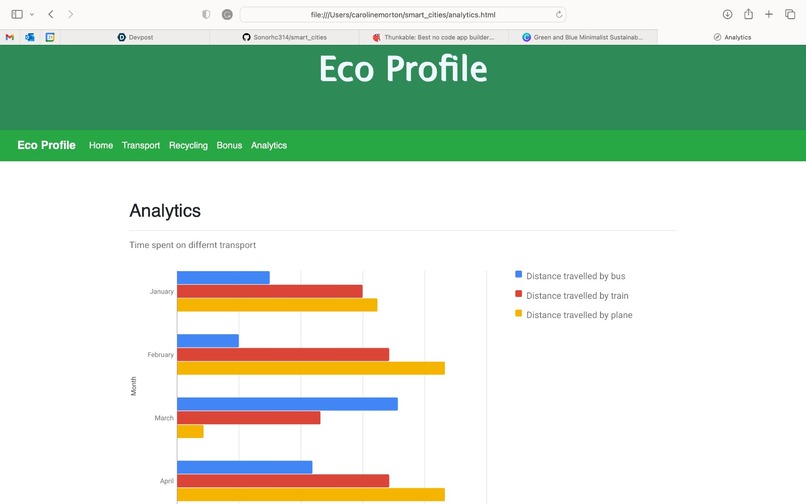Click January's blue bus bar
This screenshot has height=504, width=806.
(223, 278)
